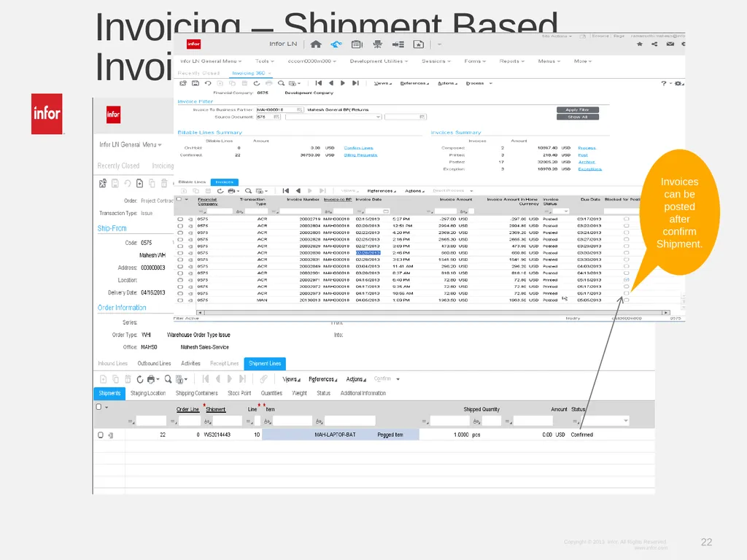Viewport: 747px width, 560px height.
Task: Open the Tools dropdown menu
Action: pos(264,61)
